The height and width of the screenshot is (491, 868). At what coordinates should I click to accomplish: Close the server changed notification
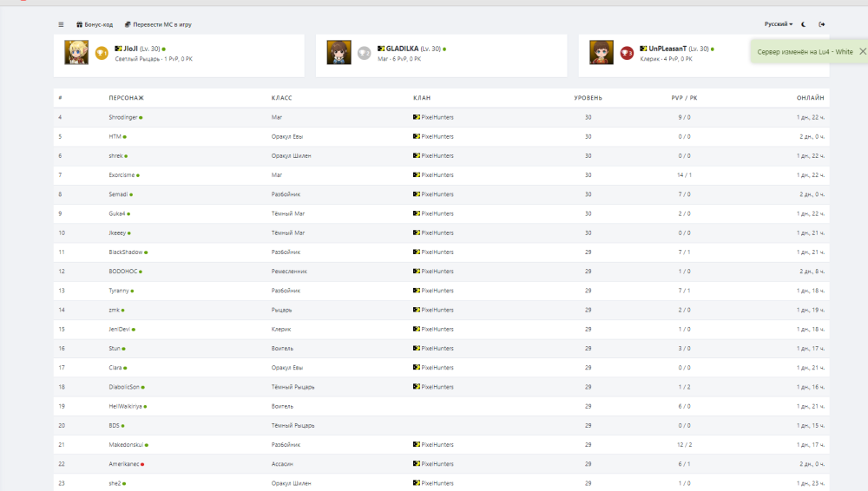862,52
